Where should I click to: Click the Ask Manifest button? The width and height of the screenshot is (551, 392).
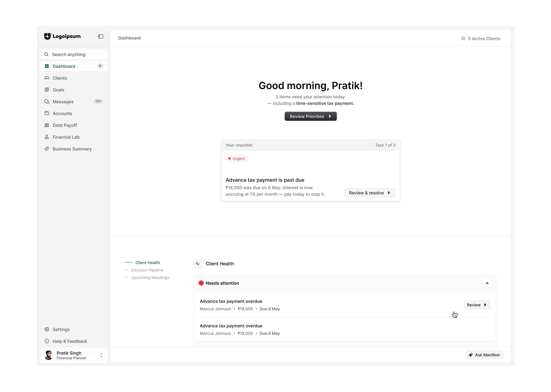484,355
